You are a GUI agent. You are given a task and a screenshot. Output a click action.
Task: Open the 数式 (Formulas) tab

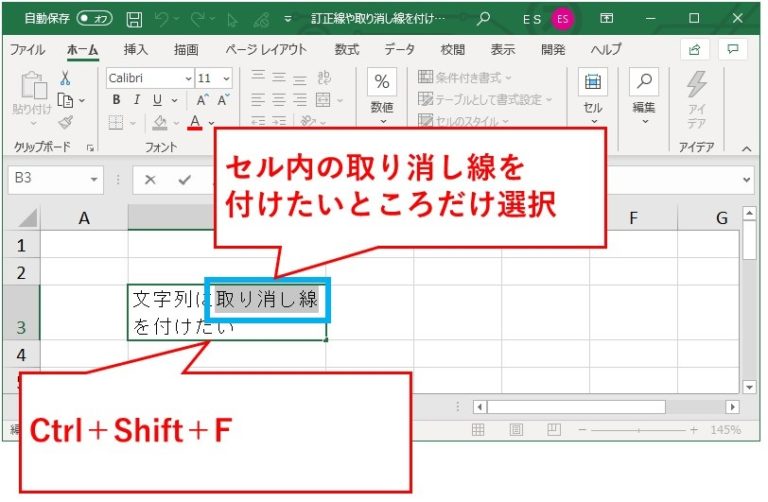[x=347, y=49]
